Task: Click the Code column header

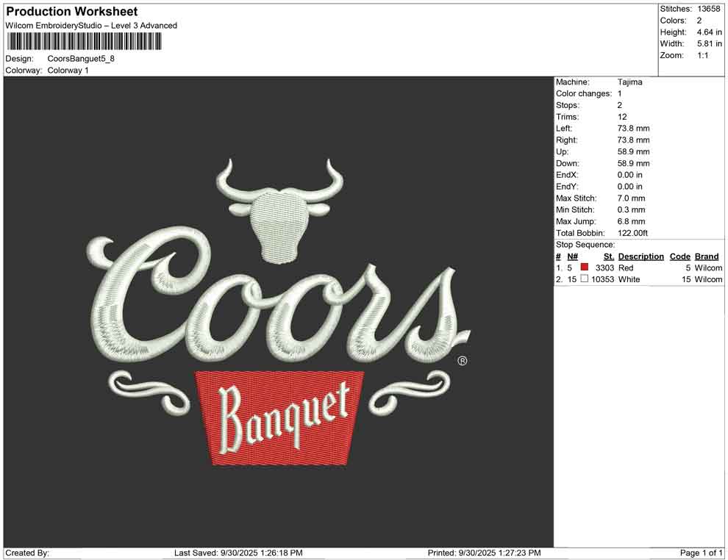Action: (x=679, y=256)
